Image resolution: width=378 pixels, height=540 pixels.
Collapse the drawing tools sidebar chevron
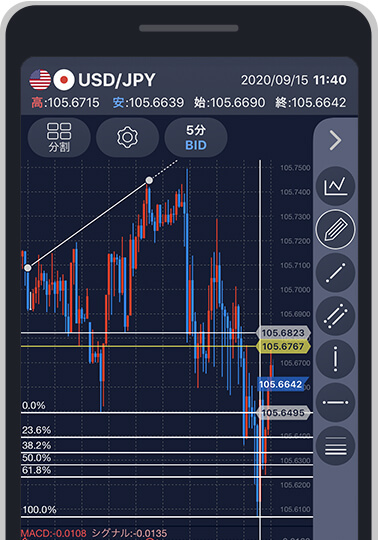click(335, 140)
